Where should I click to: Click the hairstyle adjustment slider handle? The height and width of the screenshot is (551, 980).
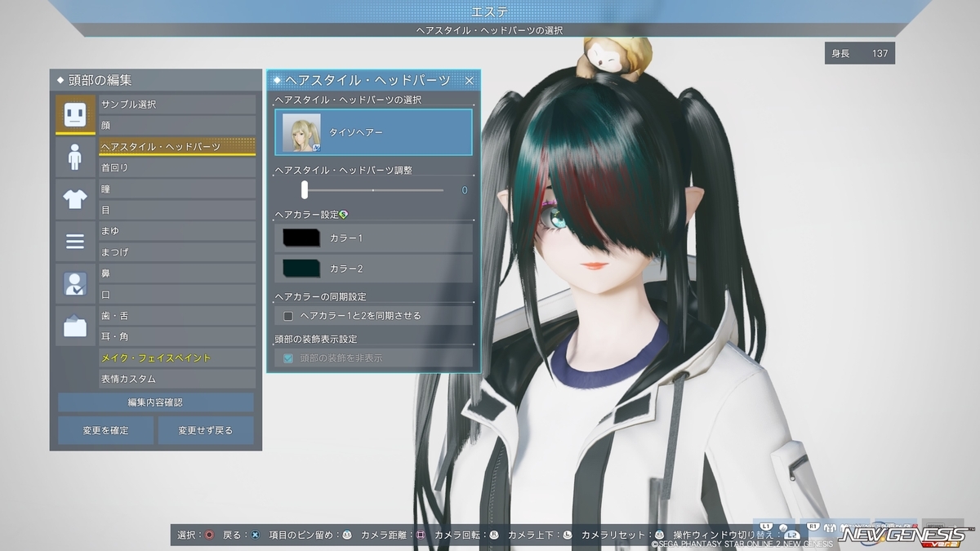coord(305,189)
